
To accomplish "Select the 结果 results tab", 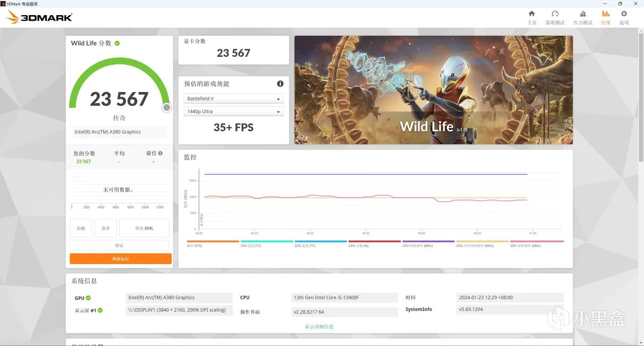I will pos(606,18).
